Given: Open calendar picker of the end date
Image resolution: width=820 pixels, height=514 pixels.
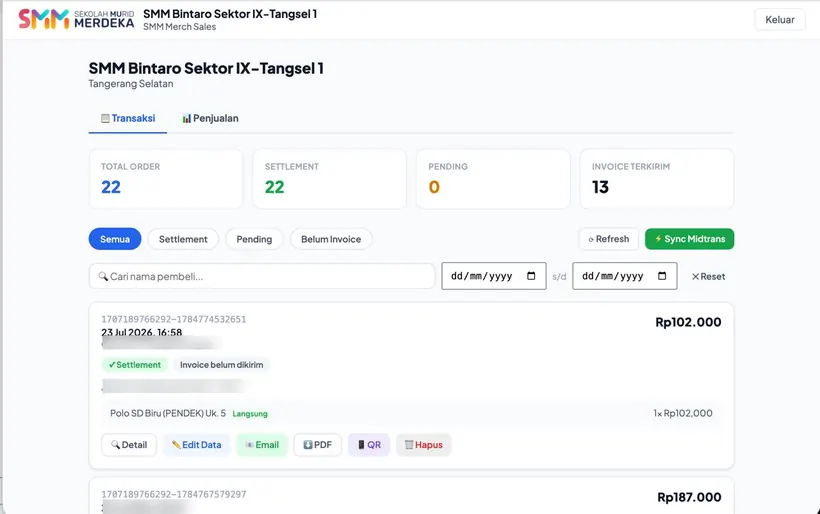Looking at the screenshot, I should (x=662, y=276).
